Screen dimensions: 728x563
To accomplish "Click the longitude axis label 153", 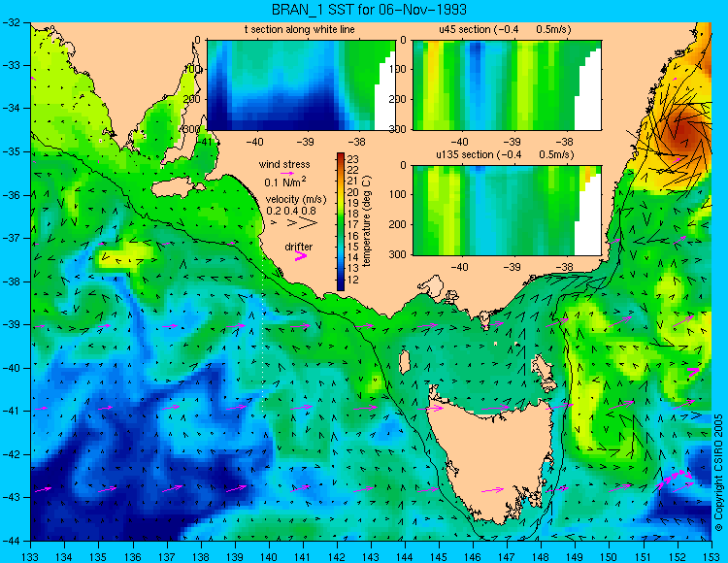I will [x=711, y=556].
